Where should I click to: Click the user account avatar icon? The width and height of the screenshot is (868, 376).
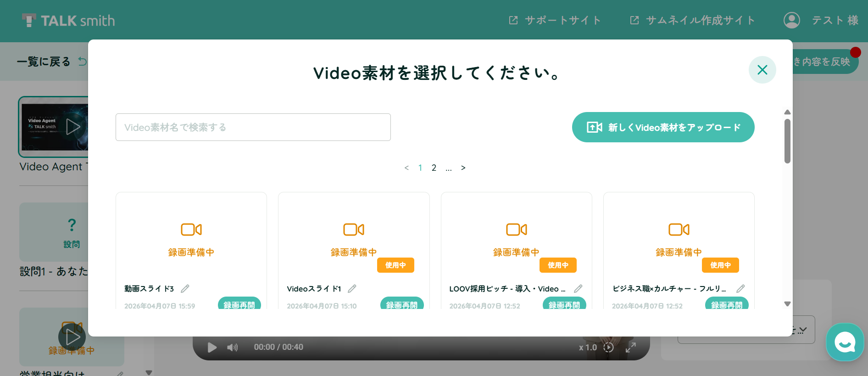[x=791, y=20]
